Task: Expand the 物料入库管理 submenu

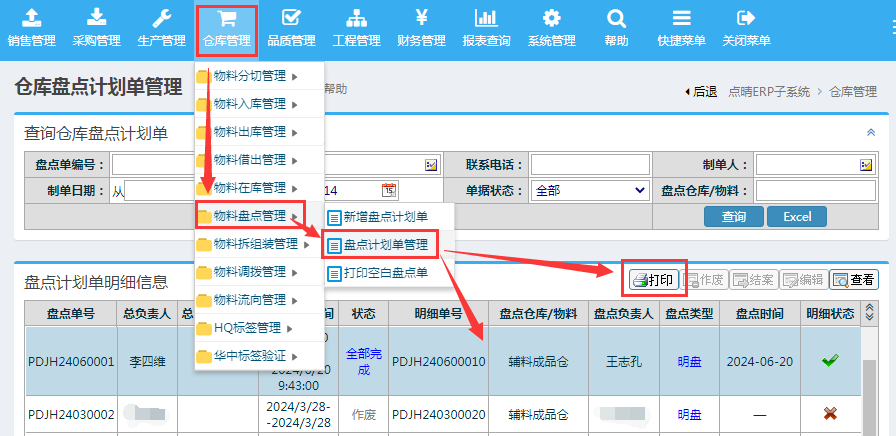Action: point(250,104)
